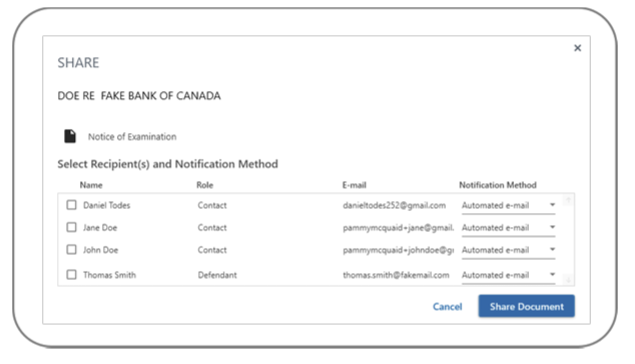Click the scroll up arrow of recipient list

pos(568,200)
